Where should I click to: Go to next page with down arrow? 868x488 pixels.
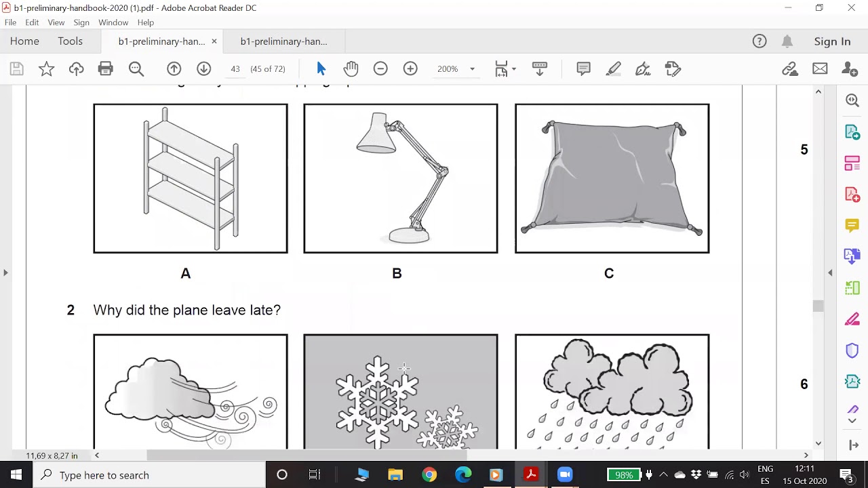point(204,68)
